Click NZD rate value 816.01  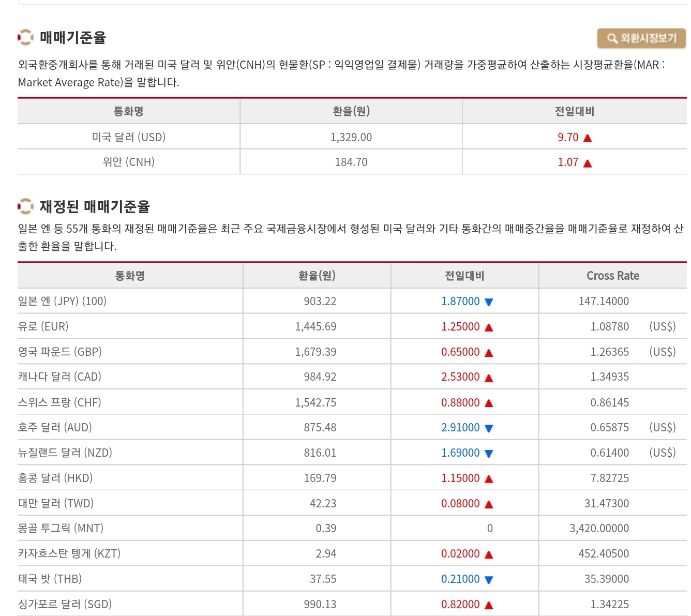[x=320, y=453]
